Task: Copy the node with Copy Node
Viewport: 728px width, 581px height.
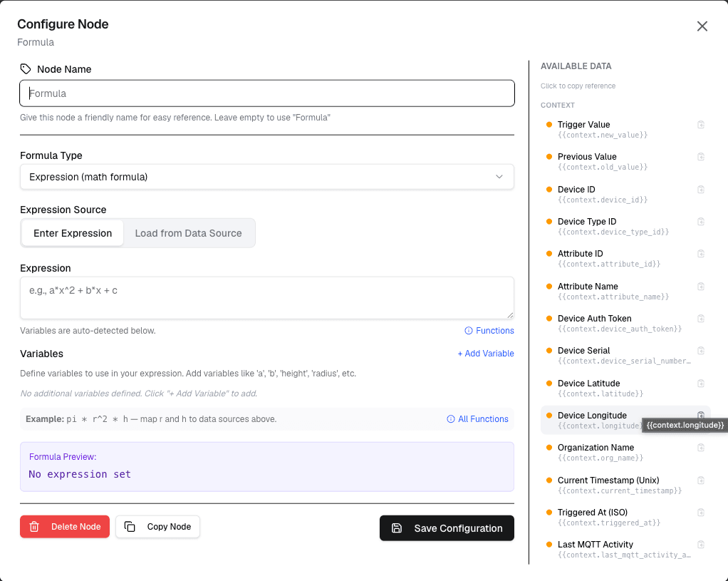Action: coord(158,527)
